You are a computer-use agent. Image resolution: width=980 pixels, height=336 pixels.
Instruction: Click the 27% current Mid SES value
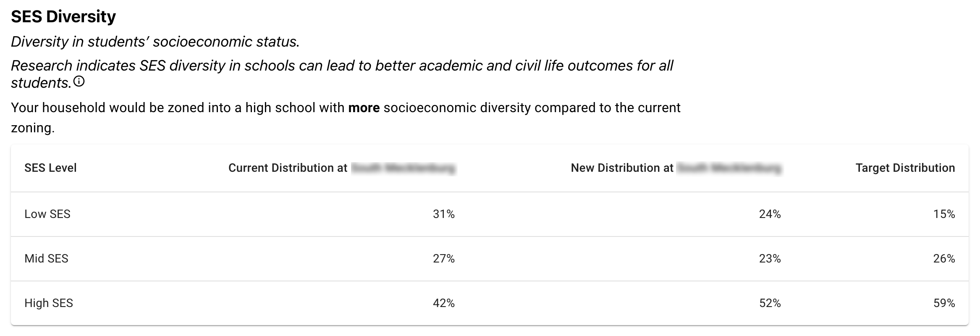(443, 259)
